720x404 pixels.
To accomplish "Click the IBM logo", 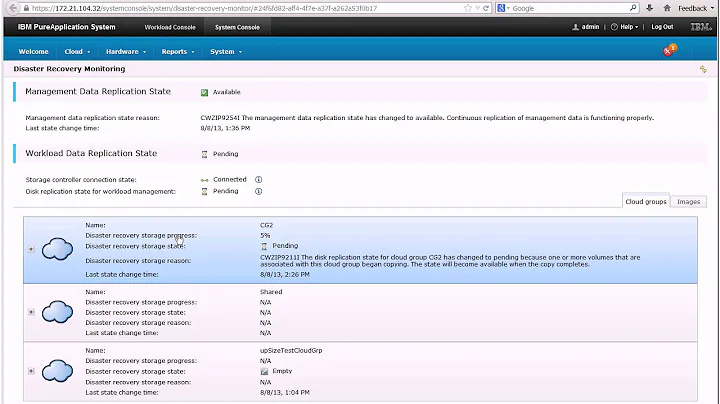I will (x=701, y=27).
